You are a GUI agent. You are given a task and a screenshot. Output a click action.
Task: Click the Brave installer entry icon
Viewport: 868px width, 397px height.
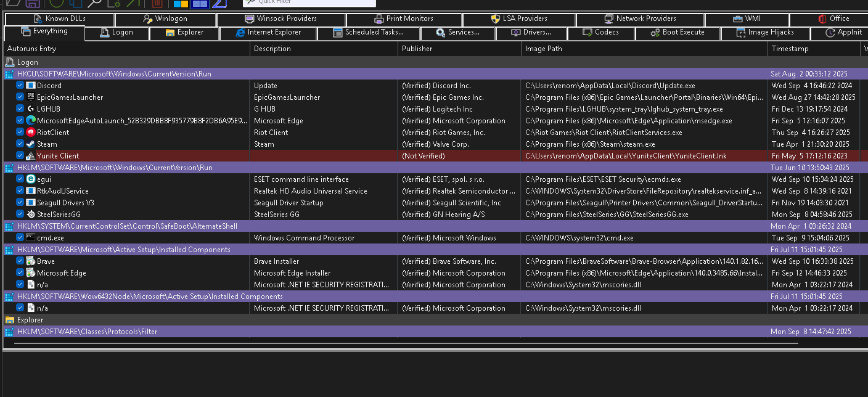point(31,261)
